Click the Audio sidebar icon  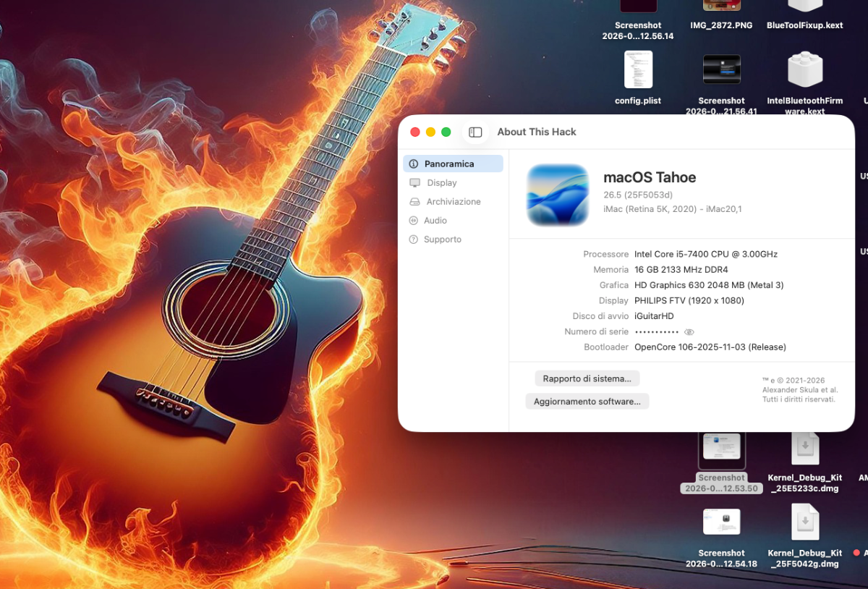pos(414,221)
